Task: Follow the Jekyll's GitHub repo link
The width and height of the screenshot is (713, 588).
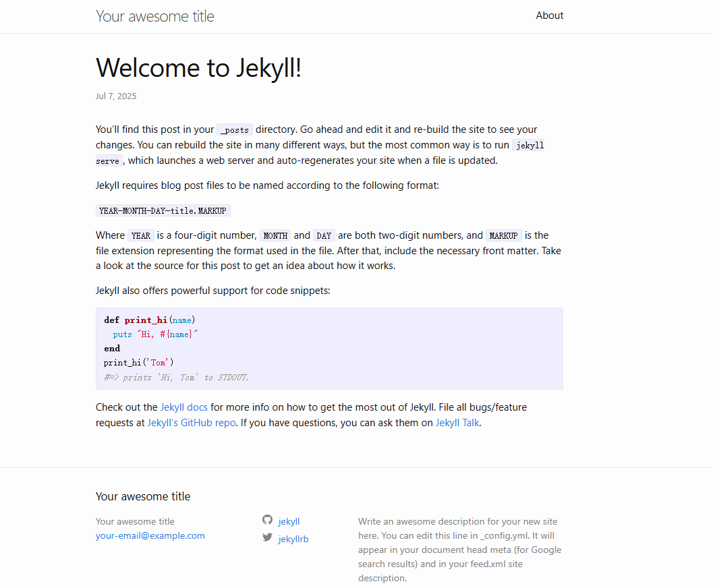Action: (x=192, y=423)
